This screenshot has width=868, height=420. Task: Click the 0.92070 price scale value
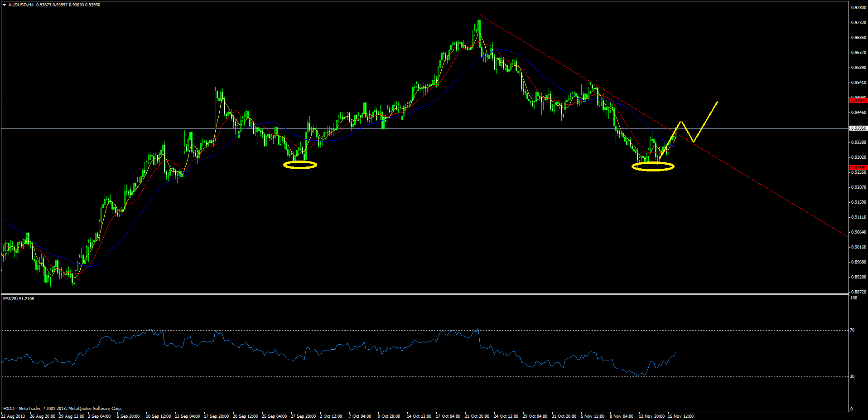coord(859,187)
